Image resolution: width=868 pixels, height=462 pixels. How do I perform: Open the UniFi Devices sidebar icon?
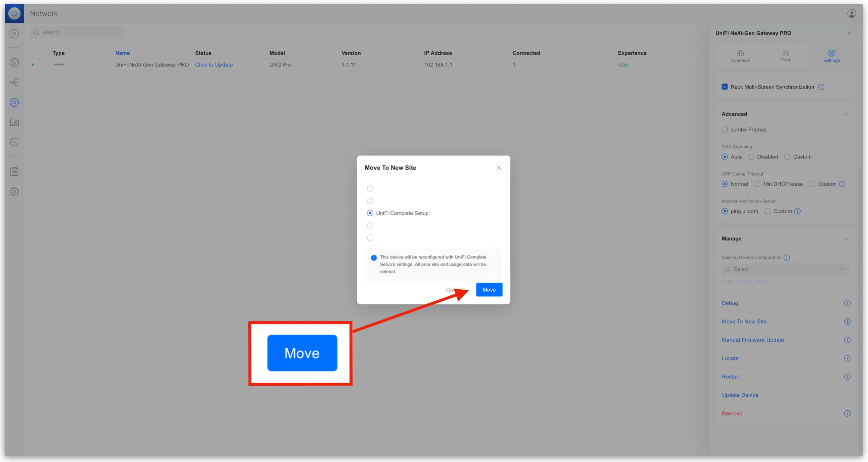(x=14, y=103)
